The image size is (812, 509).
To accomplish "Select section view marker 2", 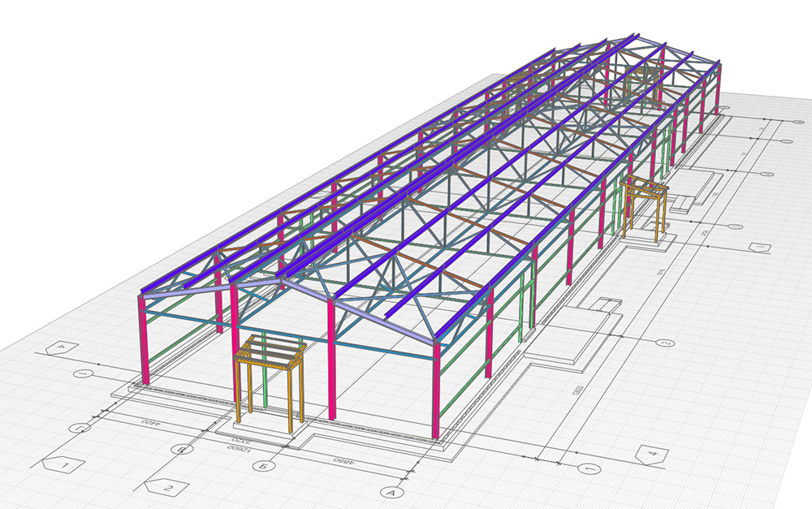I will click(167, 488).
